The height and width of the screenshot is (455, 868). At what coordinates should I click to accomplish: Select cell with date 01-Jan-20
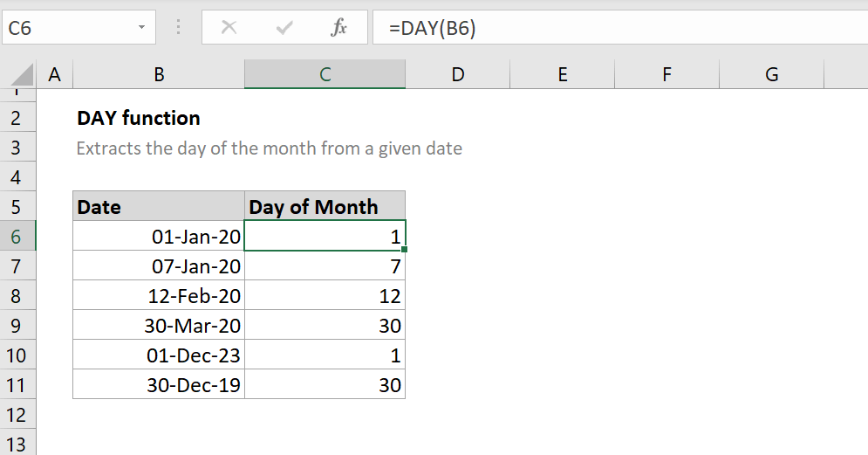click(159, 237)
